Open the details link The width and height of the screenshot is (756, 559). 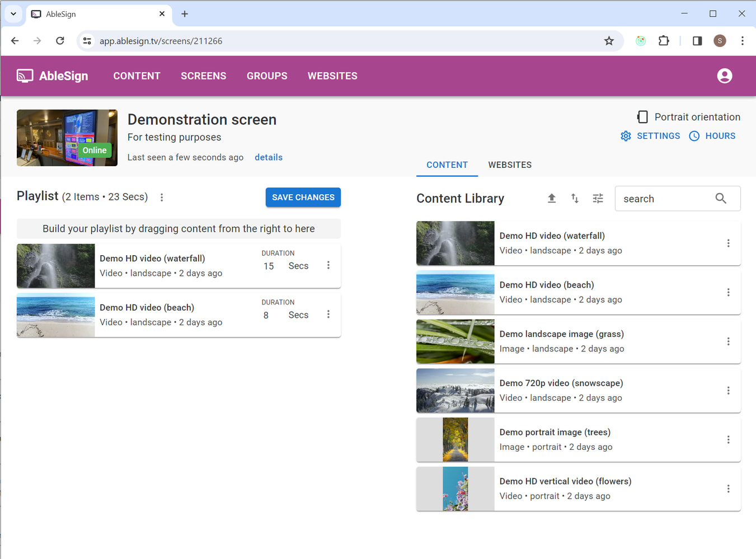[269, 157]
